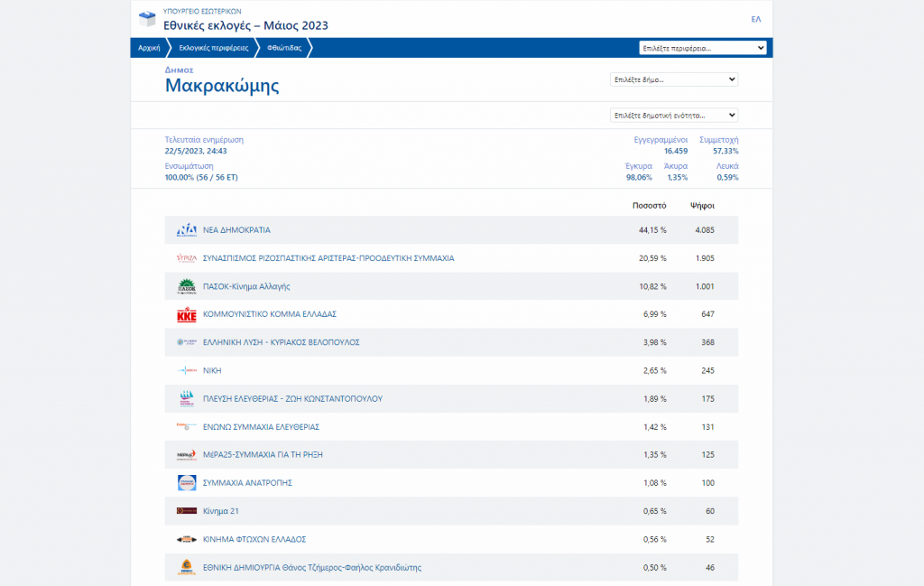Click the Ψήφοι column header

[702, 205]
